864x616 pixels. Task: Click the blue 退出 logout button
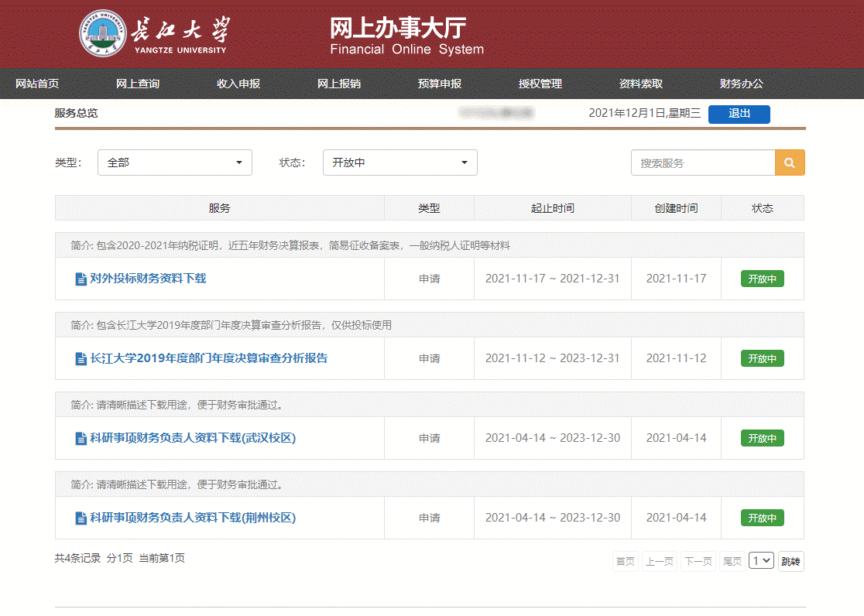coord(739,114)
